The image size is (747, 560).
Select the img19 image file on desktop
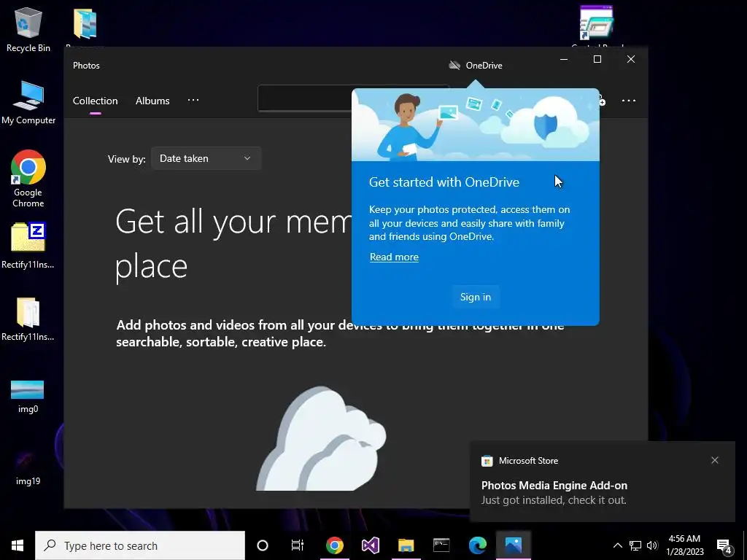[x=28, y=469]
